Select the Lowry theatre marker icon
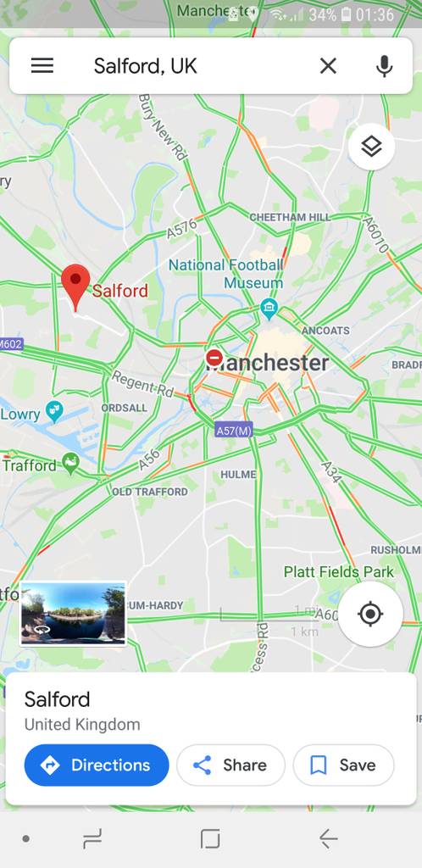422x868 pixels. coord(54,411)
